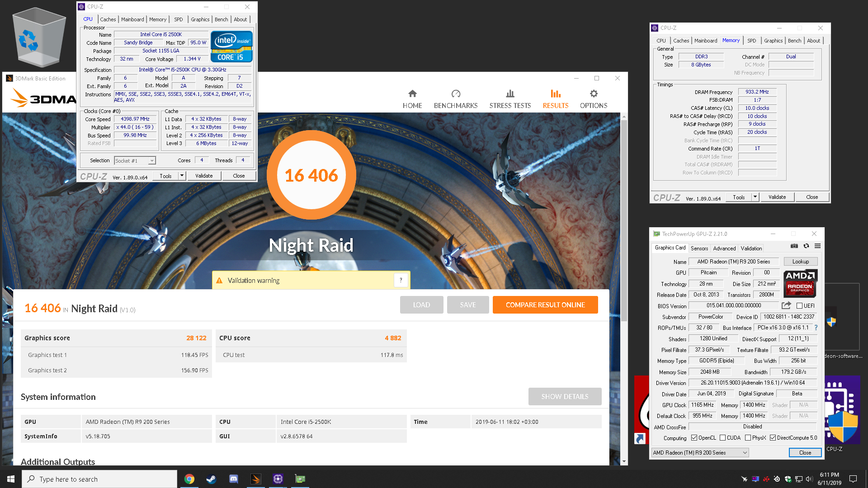Open the Windows Start menu

coord(11,479)
